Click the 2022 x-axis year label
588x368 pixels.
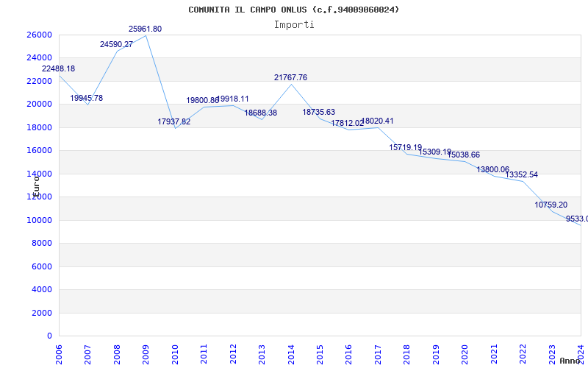pos(523,354)
